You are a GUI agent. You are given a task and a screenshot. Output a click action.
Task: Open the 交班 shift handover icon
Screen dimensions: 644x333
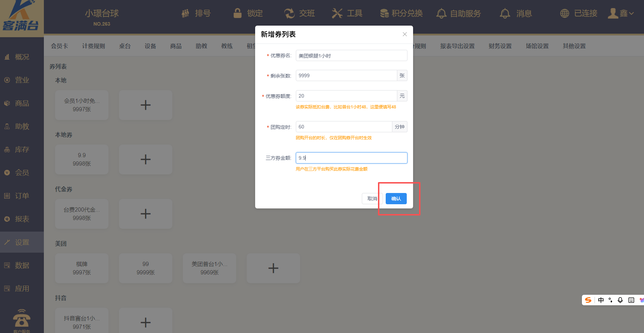[289, 13]
